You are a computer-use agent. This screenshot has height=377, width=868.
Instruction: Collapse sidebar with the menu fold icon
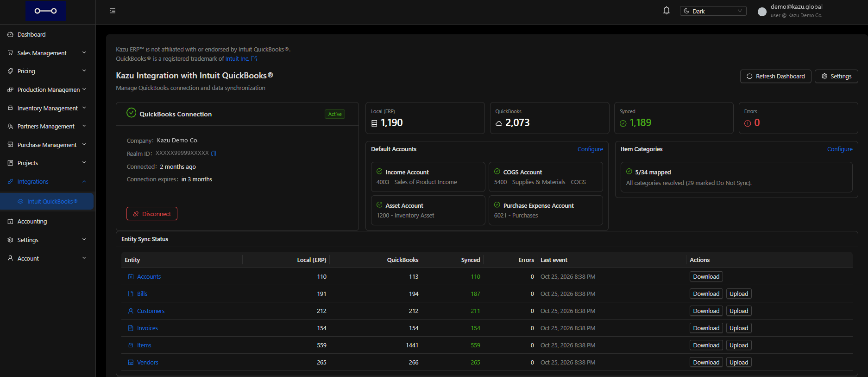(113, 11)
